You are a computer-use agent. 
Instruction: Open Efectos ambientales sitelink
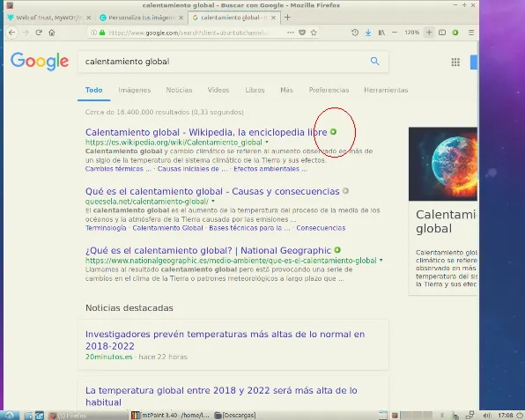click(x=270, y=169)
